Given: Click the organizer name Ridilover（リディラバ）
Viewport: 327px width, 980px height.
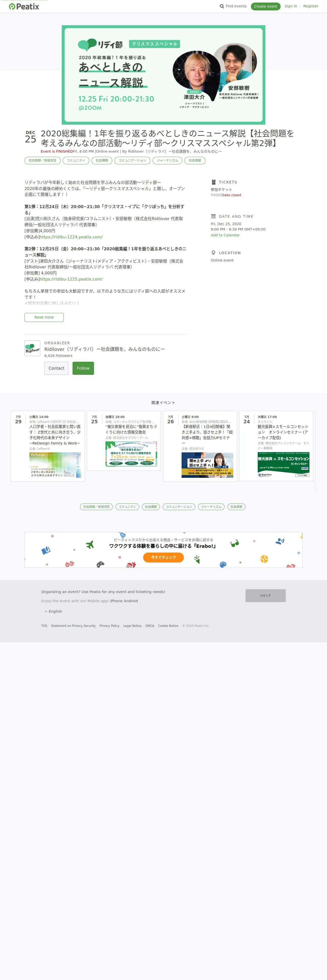Looking at the screenshot, I should click(105, 349).
